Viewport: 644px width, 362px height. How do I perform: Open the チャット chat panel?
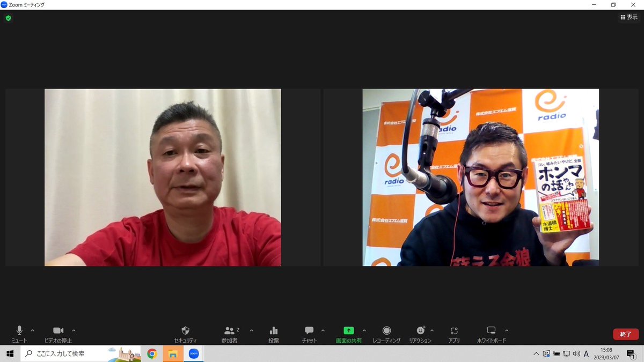click(x=309, y=334)
